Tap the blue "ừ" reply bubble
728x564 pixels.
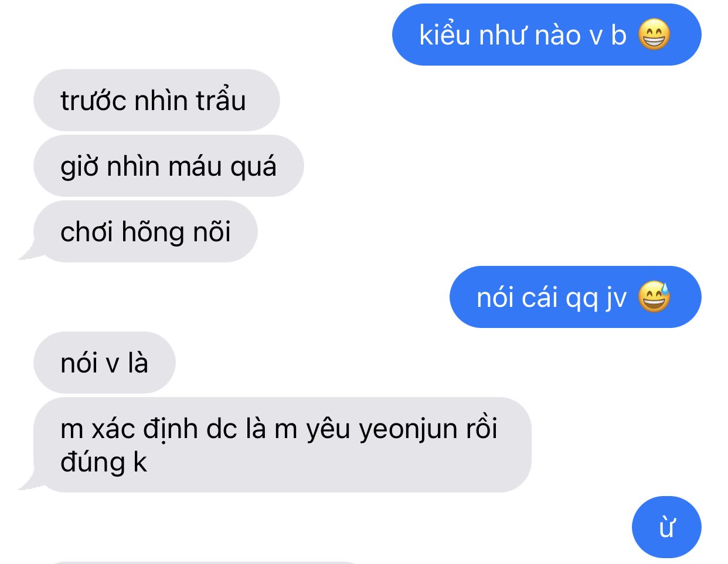pyautogui.click(x=666, y=527)
